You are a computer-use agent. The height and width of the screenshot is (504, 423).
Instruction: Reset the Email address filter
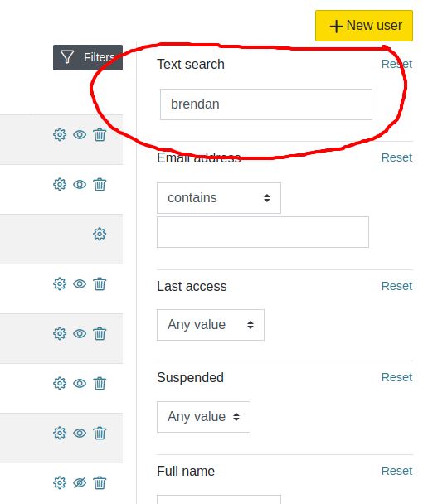coord(396,157)
